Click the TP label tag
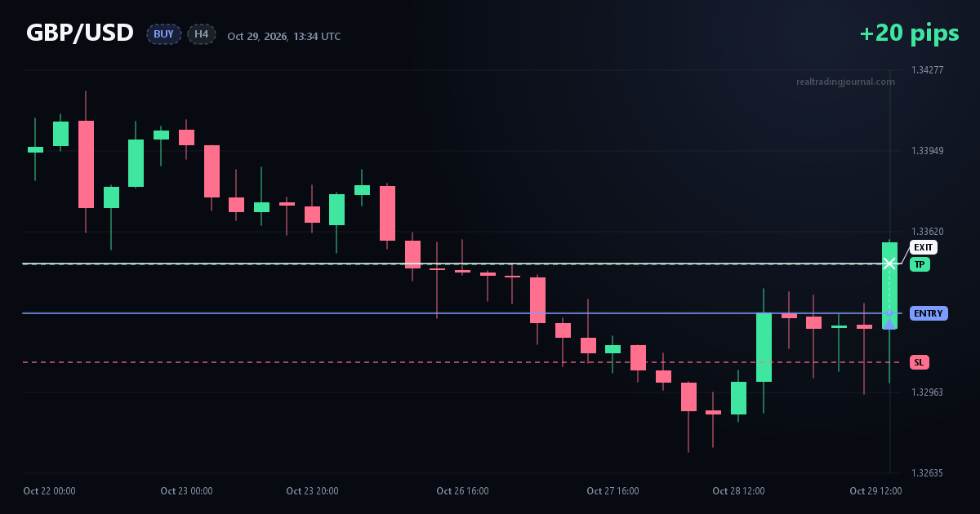The width and height of the screenshot is (980, 514). (920, 264)
